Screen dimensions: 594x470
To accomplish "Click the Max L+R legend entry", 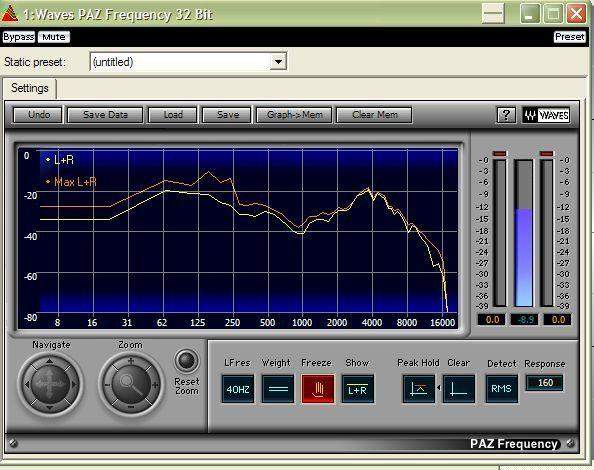I will 71,182.
